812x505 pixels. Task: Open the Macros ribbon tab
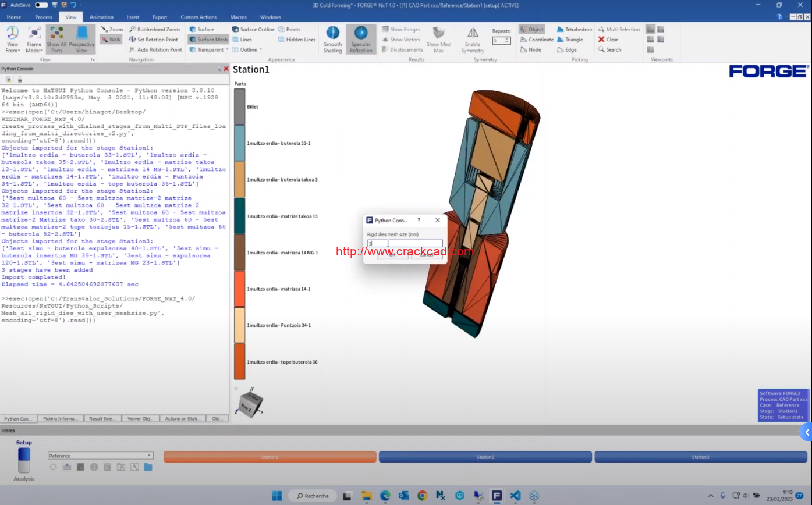tap(238, 17)
